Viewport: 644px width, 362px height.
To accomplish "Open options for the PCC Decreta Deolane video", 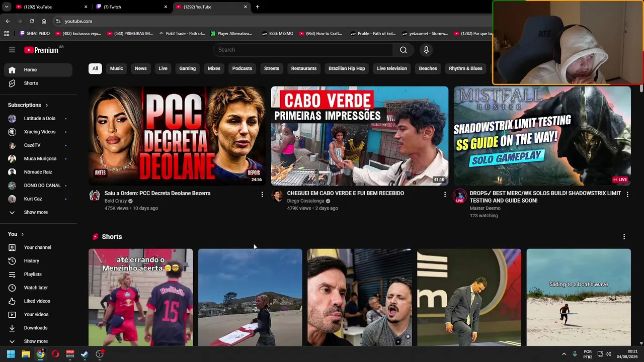I will [x=262, y=194].
